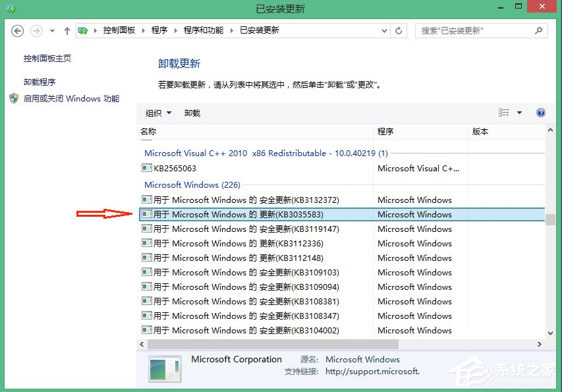562x392 pixels.
Task: Go up one folder level arrow
Action: pyautogui.click(x=67, y=30)
